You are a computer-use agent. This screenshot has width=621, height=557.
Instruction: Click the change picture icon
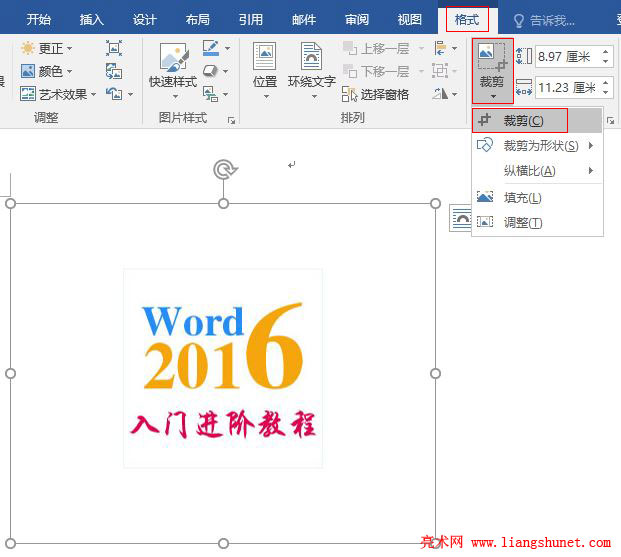pos(114,71)
